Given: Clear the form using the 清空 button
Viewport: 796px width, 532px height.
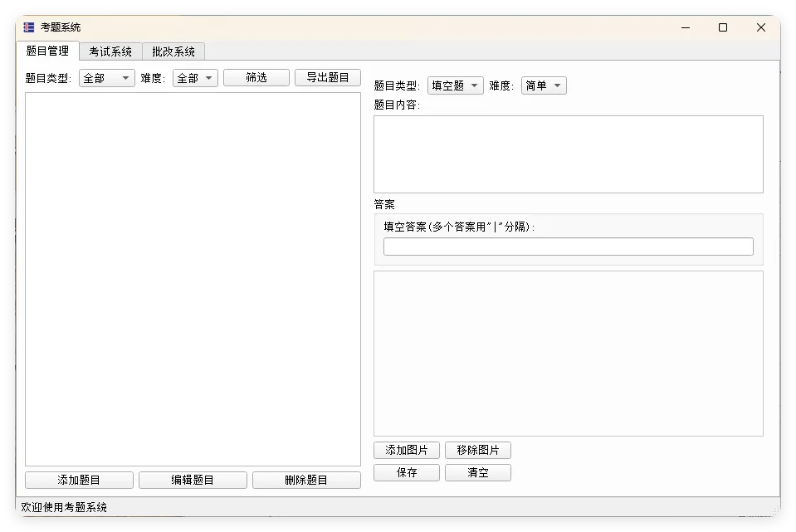Looking at the screenshot, I should 478,472.
